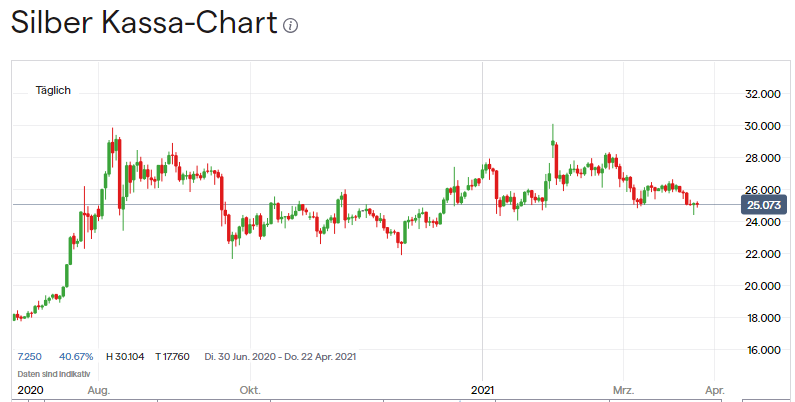Click the 'Daten sind indikativ' note
Viewport: 795px width, 402px height.
(51, 373)
